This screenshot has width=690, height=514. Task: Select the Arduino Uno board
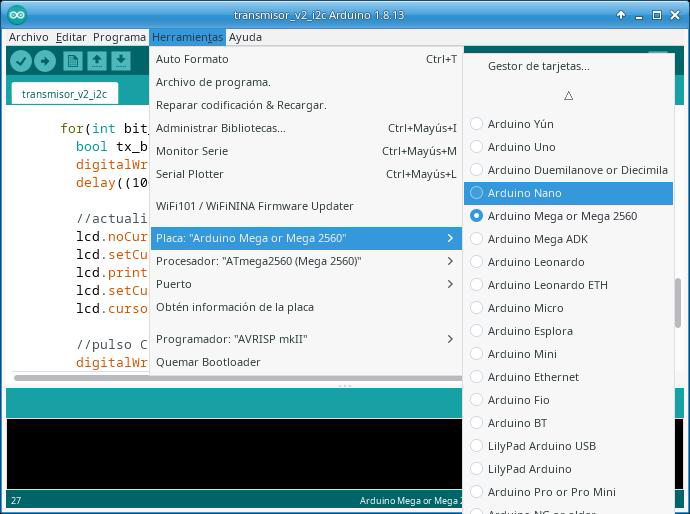(568, 147)
